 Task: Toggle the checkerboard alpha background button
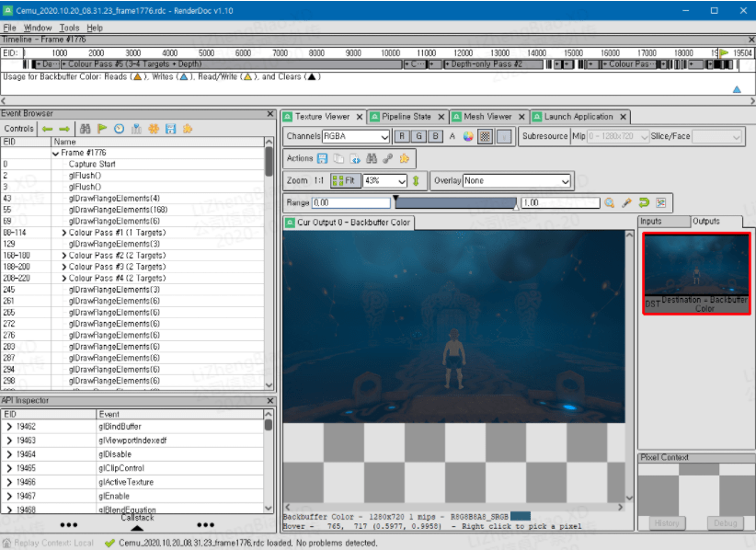click(485, 136)
